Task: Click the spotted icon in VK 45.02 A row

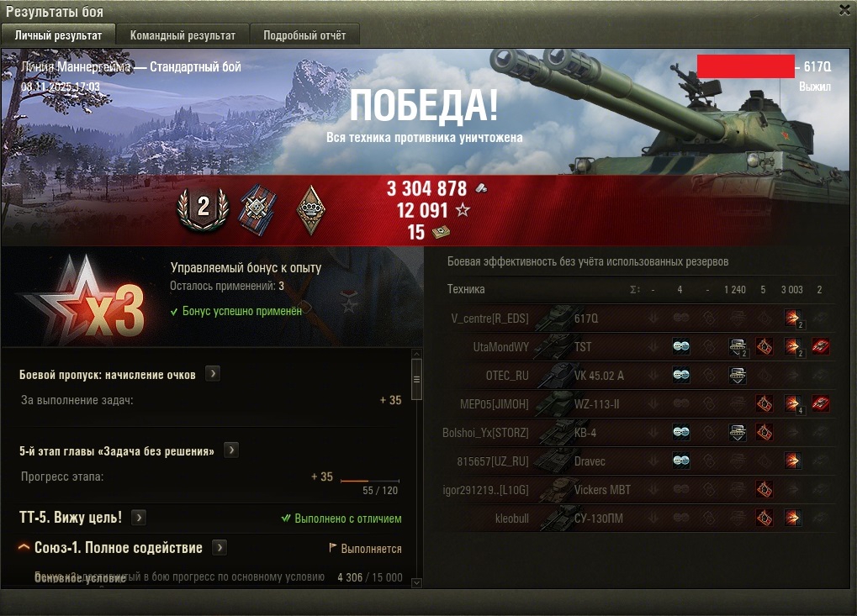Action: (x=681, y=375)
